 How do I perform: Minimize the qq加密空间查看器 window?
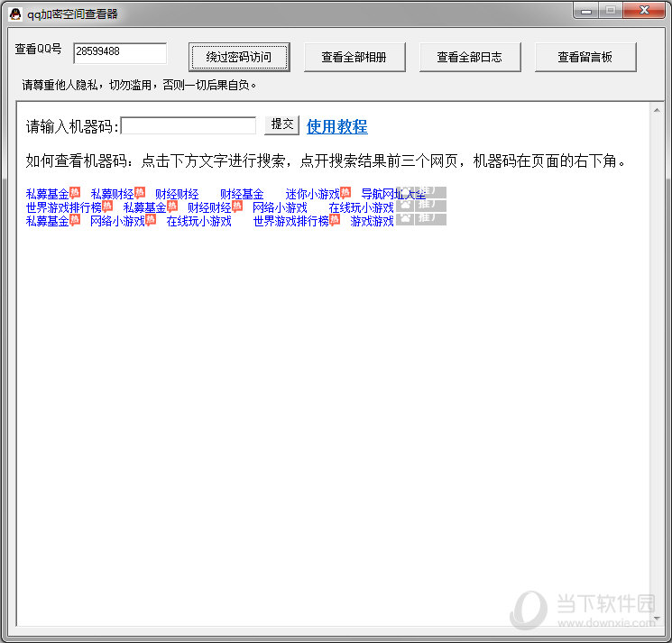point(586,11)
